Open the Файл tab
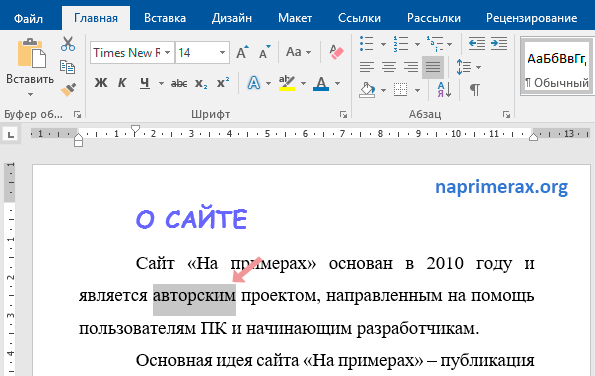This screenshot has height=376, width=595. 28,18
